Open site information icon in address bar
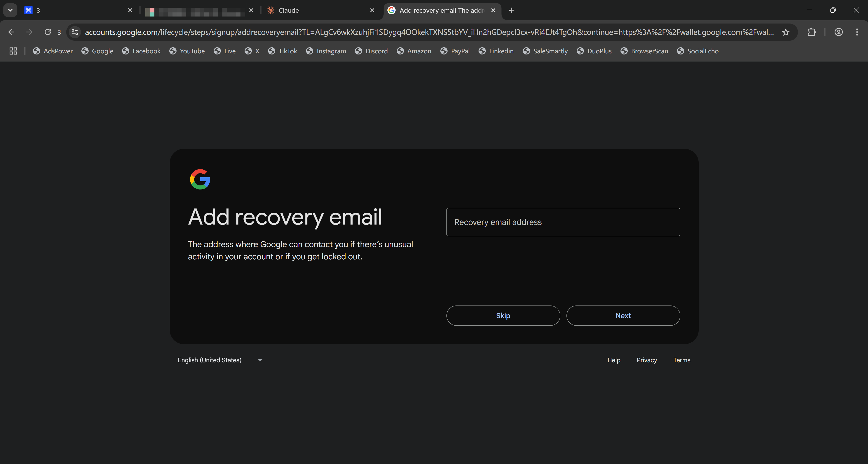The width and height of the screenshot is (868, 464). coord(75,32)
